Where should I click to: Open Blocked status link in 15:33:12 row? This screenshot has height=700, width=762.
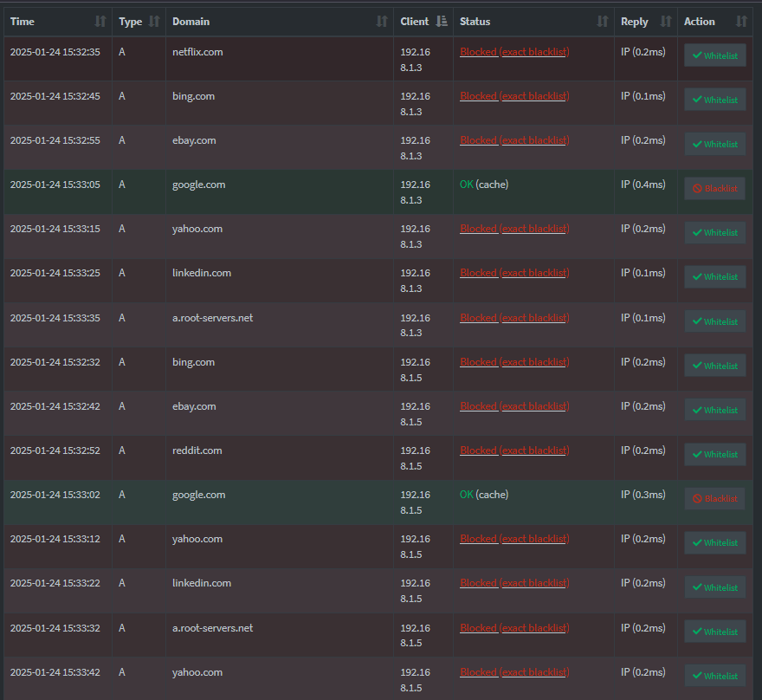coord(514,539)
